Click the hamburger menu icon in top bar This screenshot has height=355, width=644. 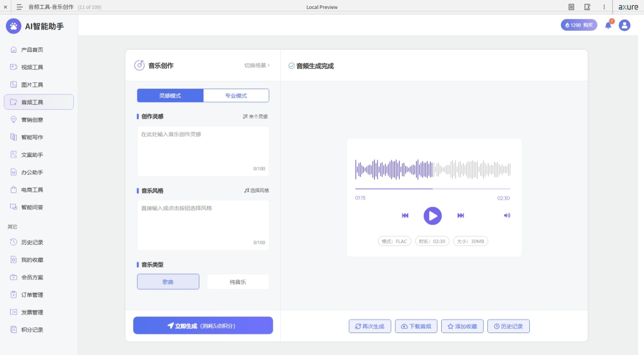click(19, 7)
